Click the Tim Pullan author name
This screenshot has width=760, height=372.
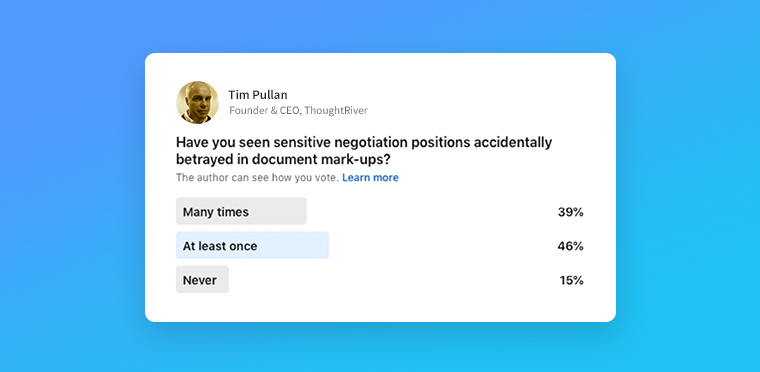tap(258, 95)
